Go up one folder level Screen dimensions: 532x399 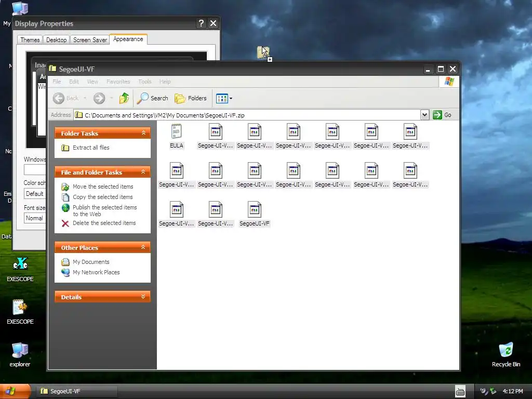pos(124,98)
